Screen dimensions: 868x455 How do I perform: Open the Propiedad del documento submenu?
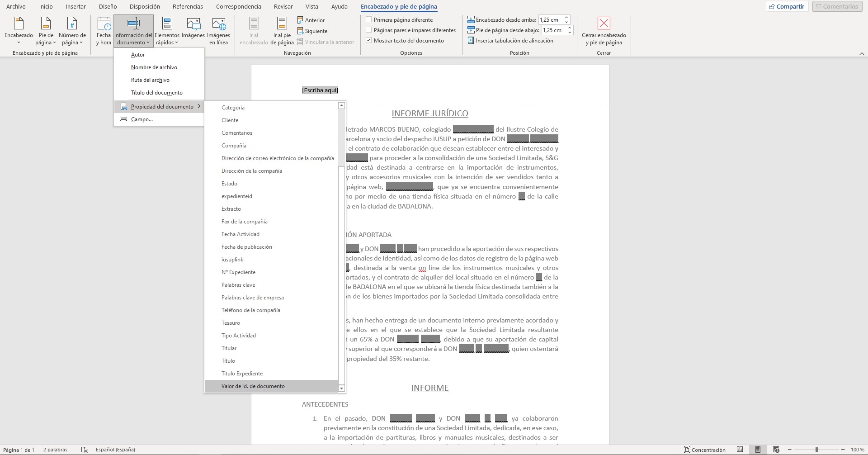(159, 107)
